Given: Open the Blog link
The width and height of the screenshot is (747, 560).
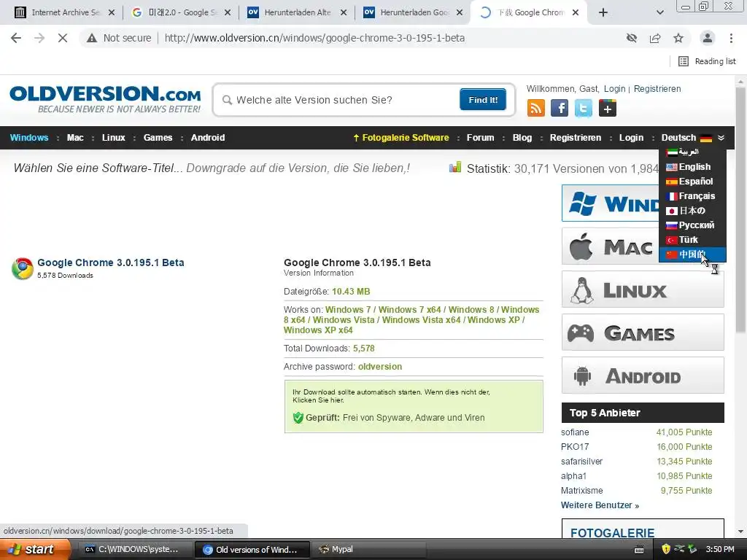Looking at the screenshot, I should [522, 138].
